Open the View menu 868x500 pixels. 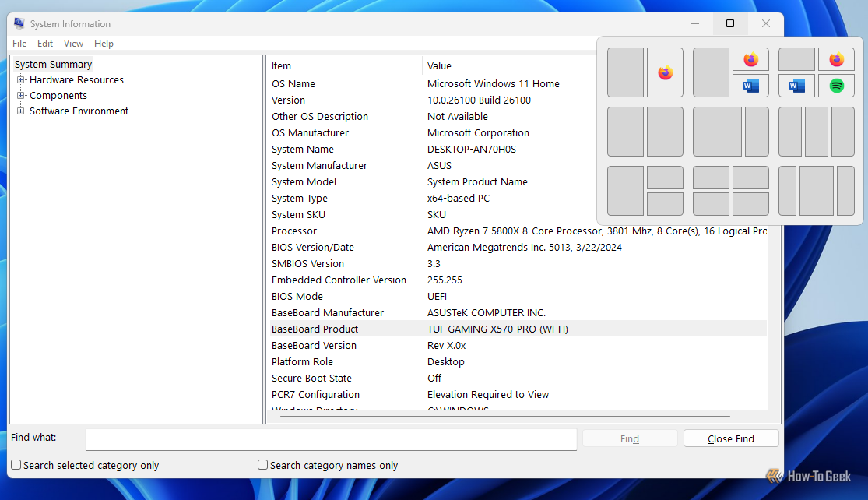(x=73, y=44)
